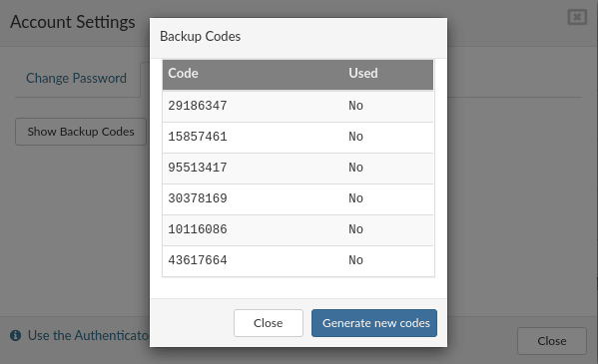The width and height of the screenshot is (598, 364).
Task: Open the Use the Authenticator link
Action: click(x=88, y=335)
